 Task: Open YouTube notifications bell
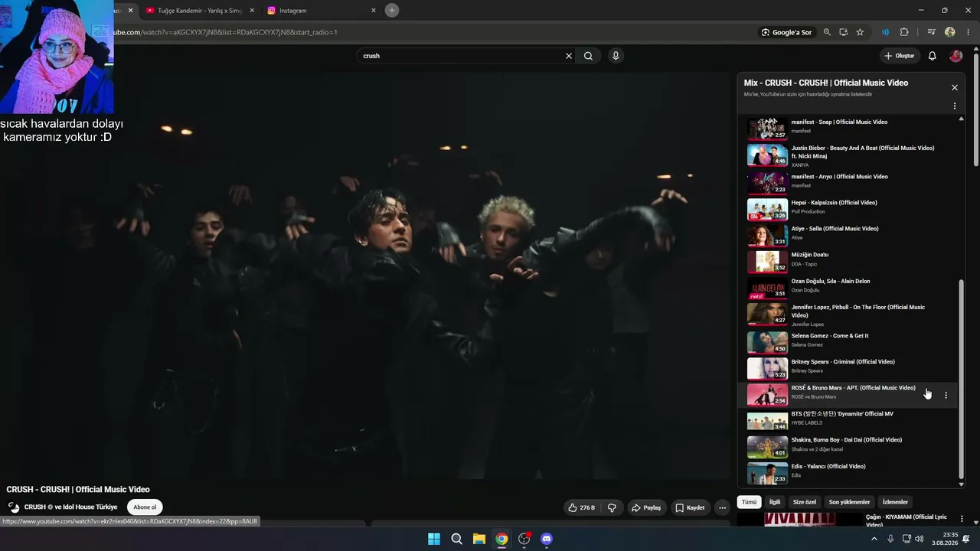(x=932, y=56)
